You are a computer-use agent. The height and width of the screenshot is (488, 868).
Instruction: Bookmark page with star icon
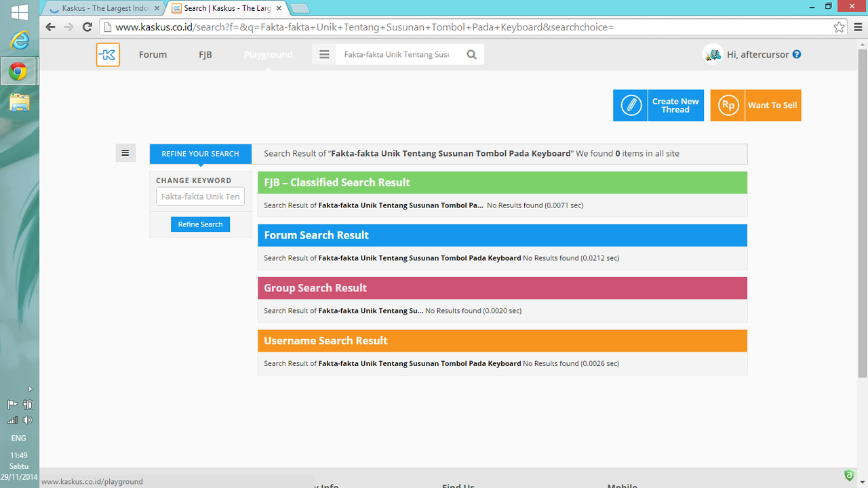840,27
